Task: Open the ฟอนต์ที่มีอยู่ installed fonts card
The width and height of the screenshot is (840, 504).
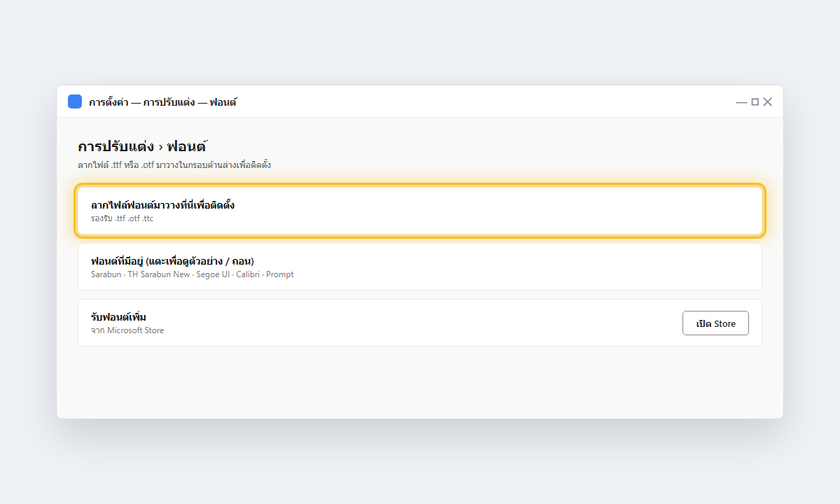Action: 420,267
